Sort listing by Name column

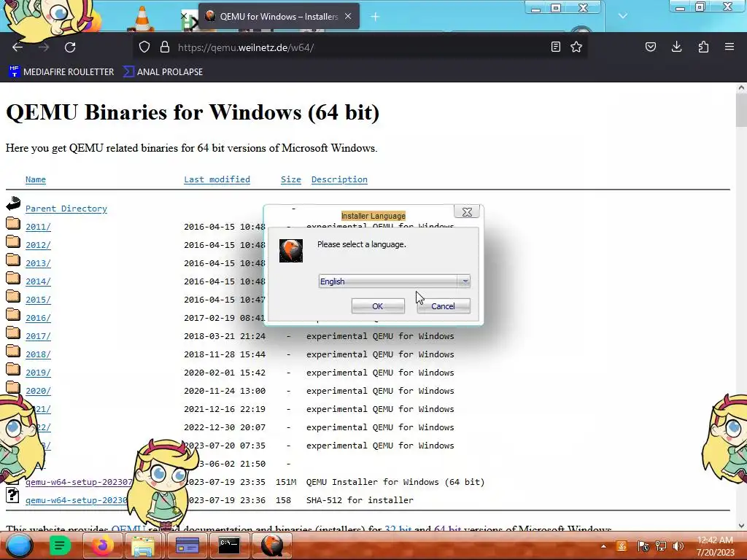[x=36, y=179]
